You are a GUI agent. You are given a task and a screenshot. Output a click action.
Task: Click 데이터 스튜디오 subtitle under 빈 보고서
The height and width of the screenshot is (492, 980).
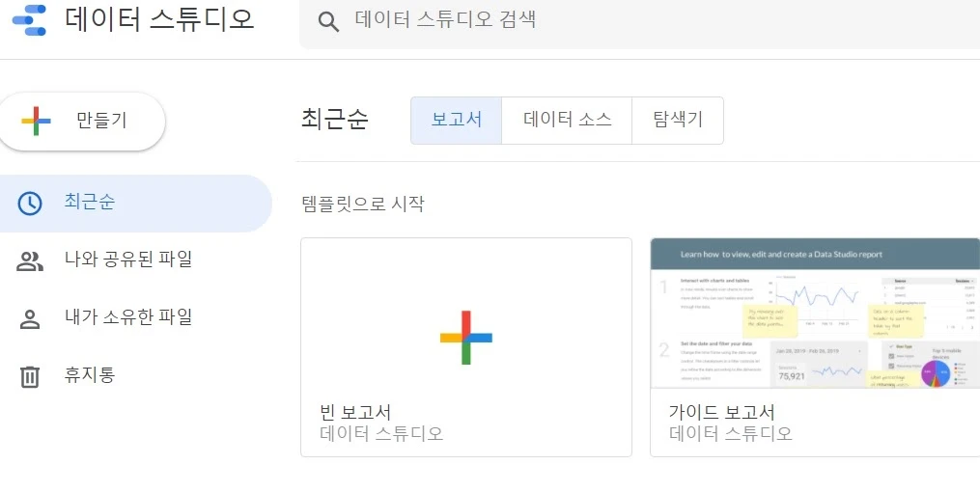click(x=381, y=433)
